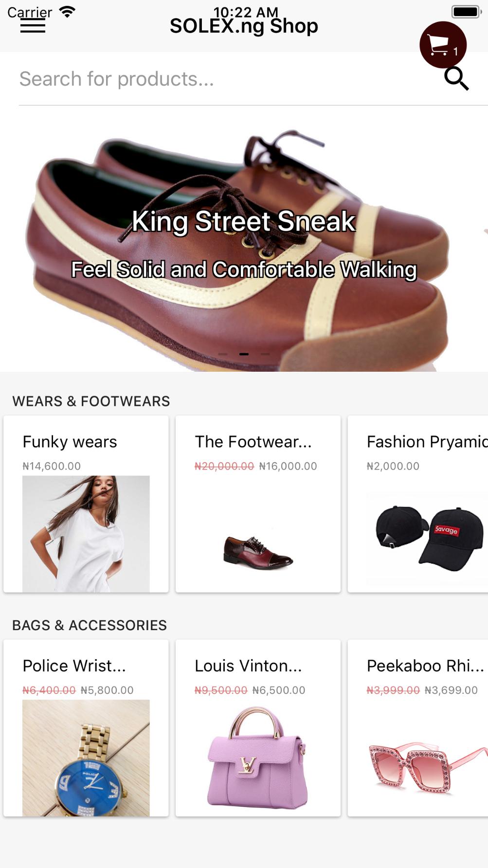
Task: Open the WEARS & FOOTWEARS category heading
Action: (91, 401)
